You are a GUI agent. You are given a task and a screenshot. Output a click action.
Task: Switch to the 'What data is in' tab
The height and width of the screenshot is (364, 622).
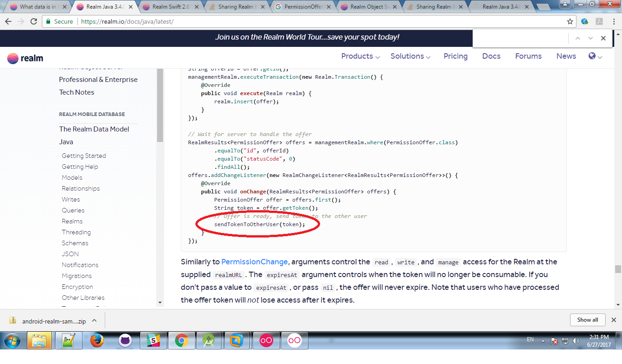pyautogui.click(x=37, y=7)
